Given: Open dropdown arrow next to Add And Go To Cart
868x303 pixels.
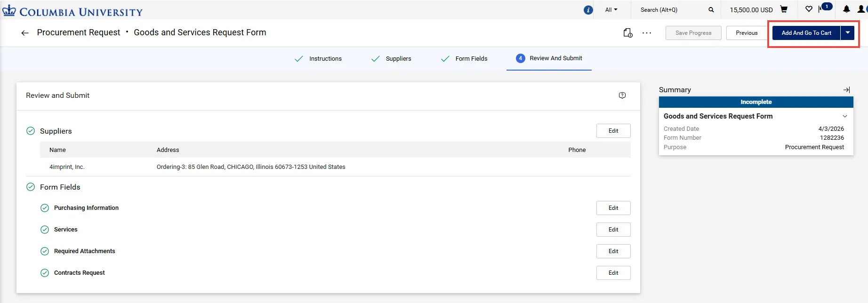Looking at the screenshot, I should (x=848, y=33).
